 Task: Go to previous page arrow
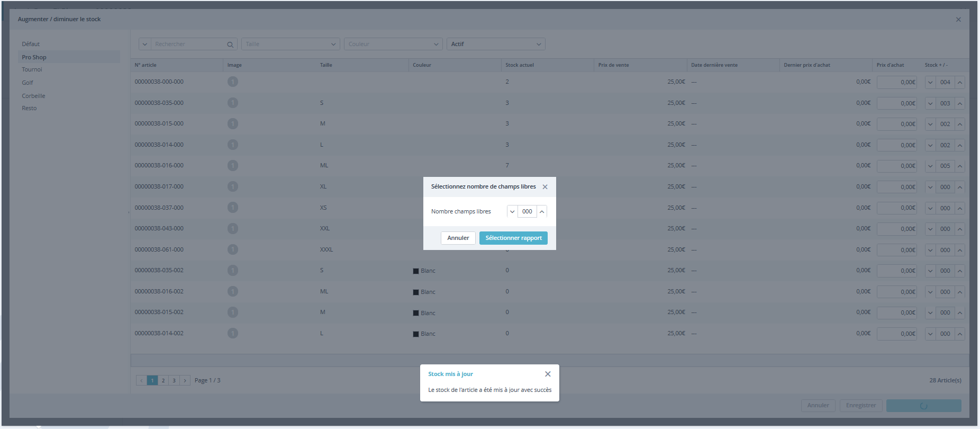141,380
